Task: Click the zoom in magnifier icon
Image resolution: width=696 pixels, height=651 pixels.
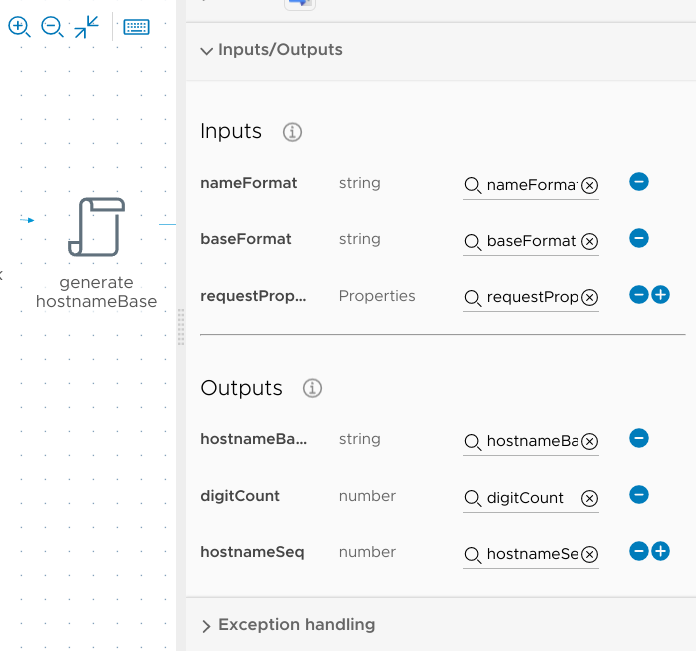Action: tap(19, 27)
